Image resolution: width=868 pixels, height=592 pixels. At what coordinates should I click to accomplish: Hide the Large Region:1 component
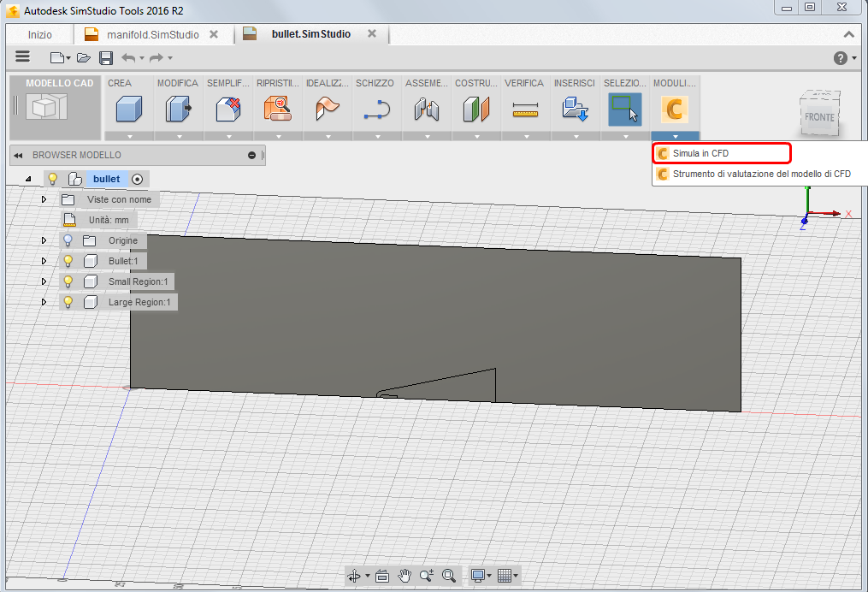(68, 302)
